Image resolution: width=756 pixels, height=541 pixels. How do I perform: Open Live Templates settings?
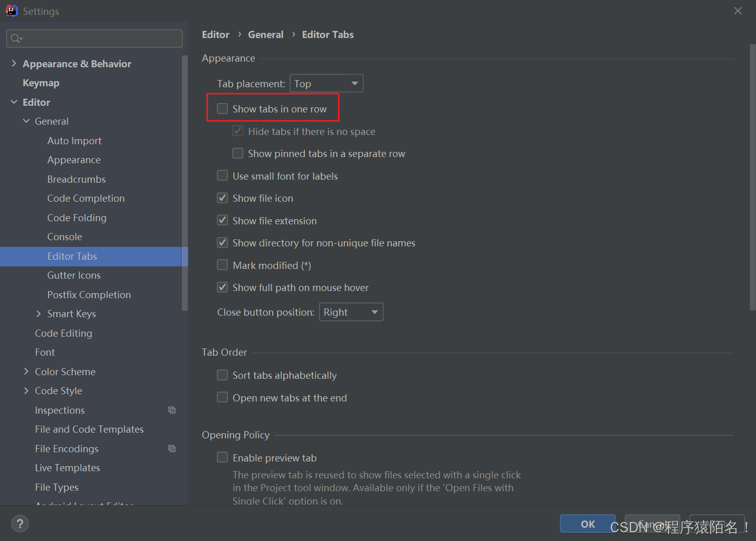(67, 468)
